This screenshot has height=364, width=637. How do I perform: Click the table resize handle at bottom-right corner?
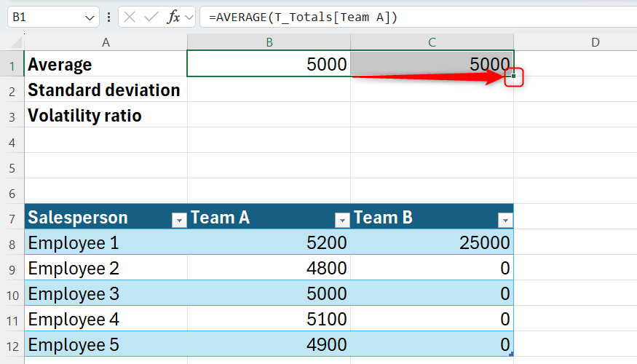[511, 354]
